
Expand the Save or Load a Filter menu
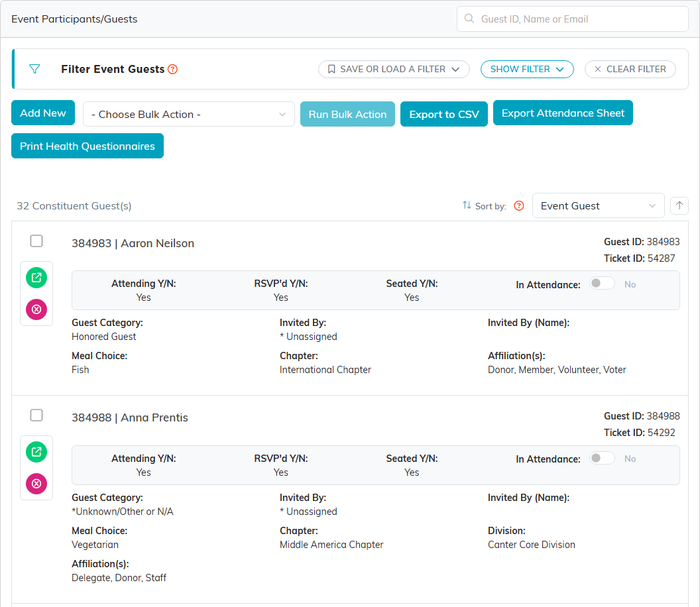pos(394,69)
